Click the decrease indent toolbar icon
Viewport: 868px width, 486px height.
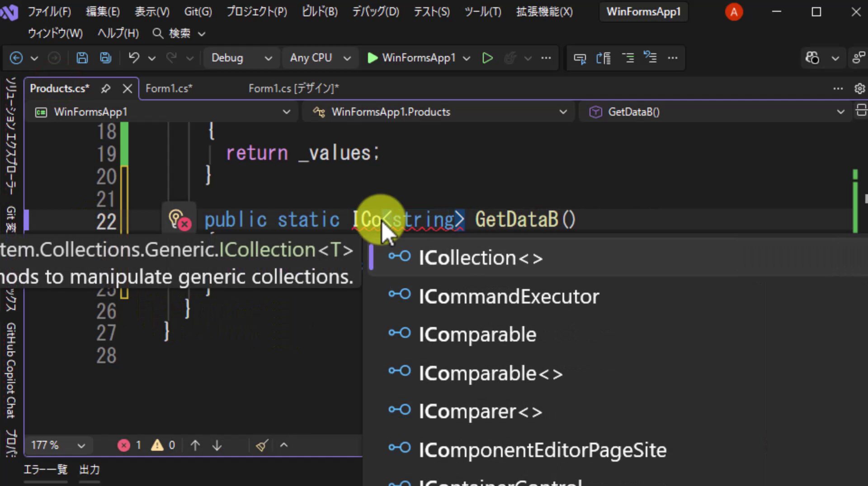[628, 58]
